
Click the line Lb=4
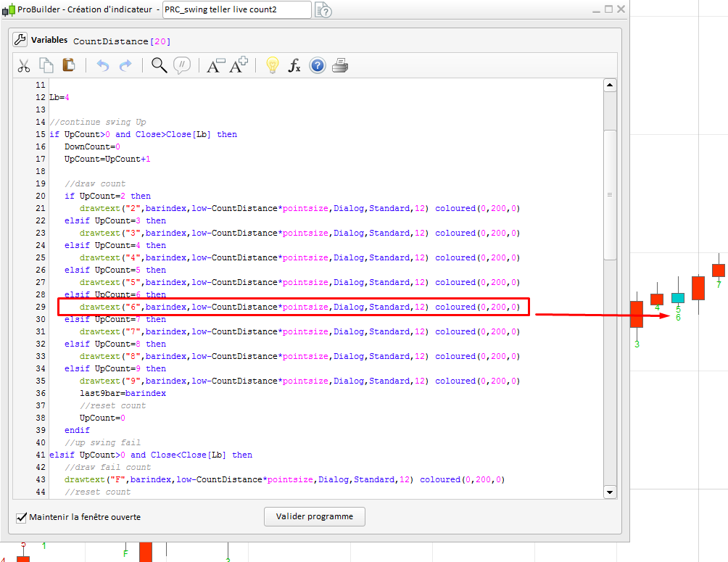click(59, 98)
